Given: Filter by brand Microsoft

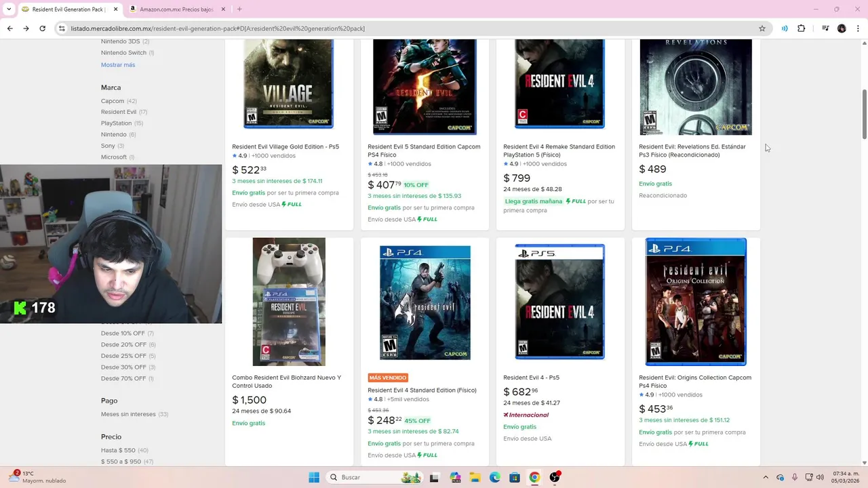Looking at the screenshot, I should coord(114,157).
